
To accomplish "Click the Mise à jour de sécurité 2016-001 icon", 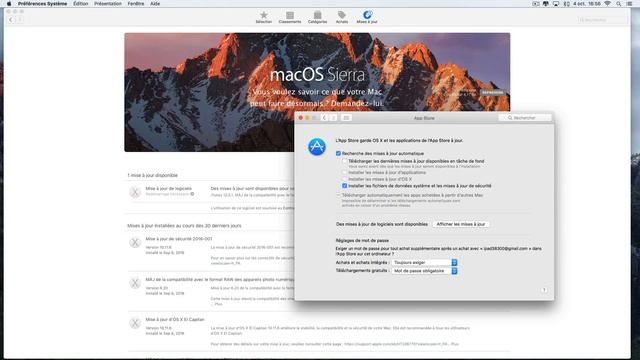I will click(135, 242).
